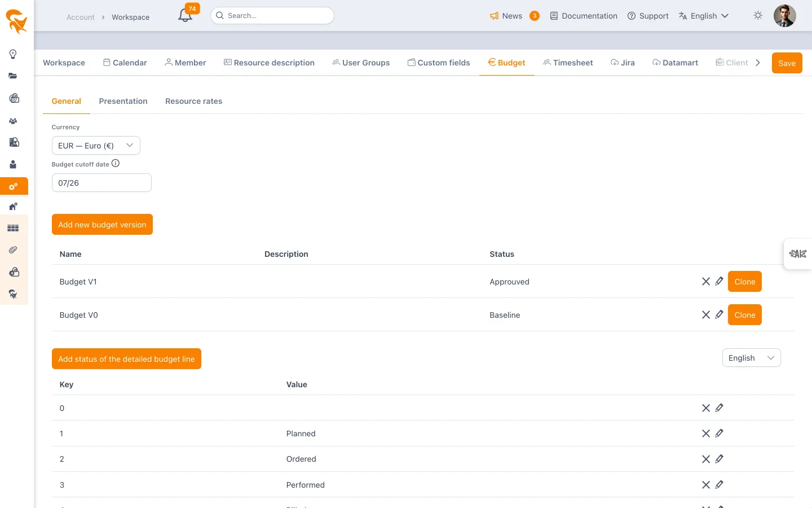
Task: Click the floating translate widget icon
Action: [x=798, y=254]
